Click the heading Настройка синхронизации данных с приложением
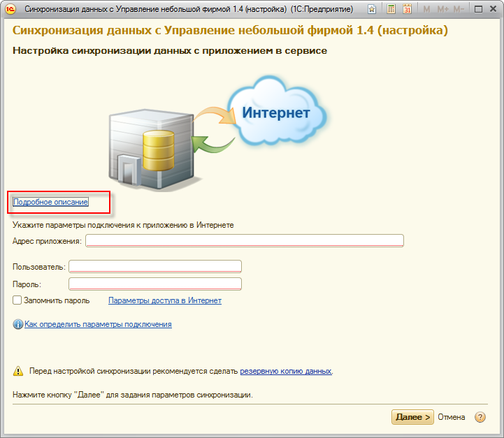The height and width of the screenshot is (438, 504). [x=170, y=51]
